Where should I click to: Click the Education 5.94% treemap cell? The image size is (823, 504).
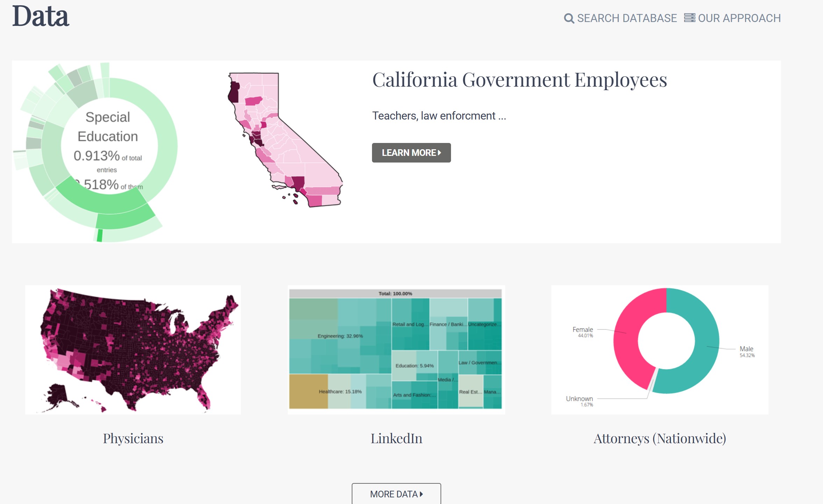click(414, 366)
